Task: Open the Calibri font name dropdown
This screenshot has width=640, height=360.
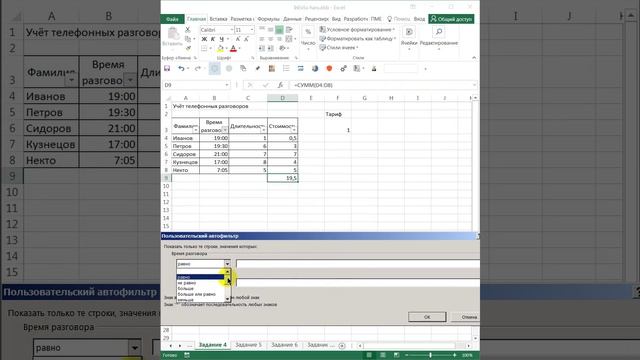Action: click(232, 30)
